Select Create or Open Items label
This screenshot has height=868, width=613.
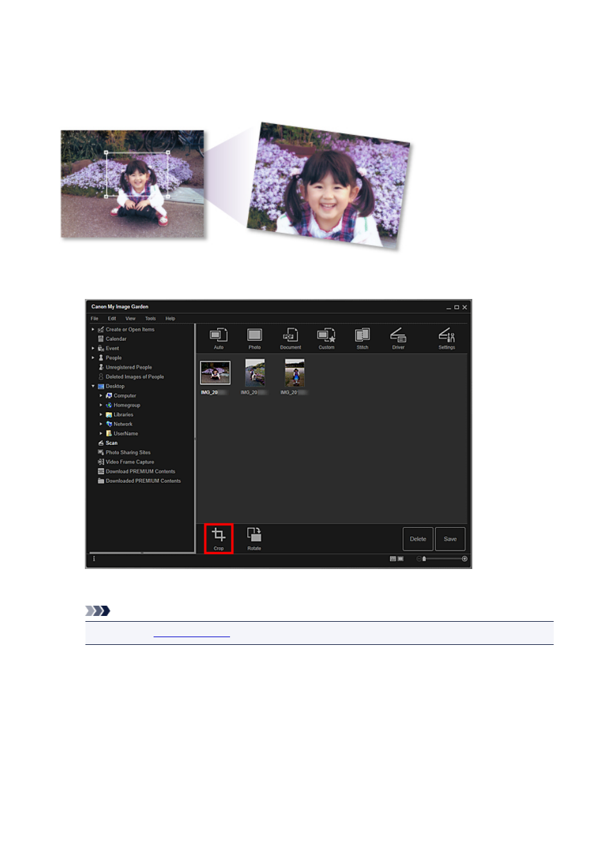[x=130, y=329]
